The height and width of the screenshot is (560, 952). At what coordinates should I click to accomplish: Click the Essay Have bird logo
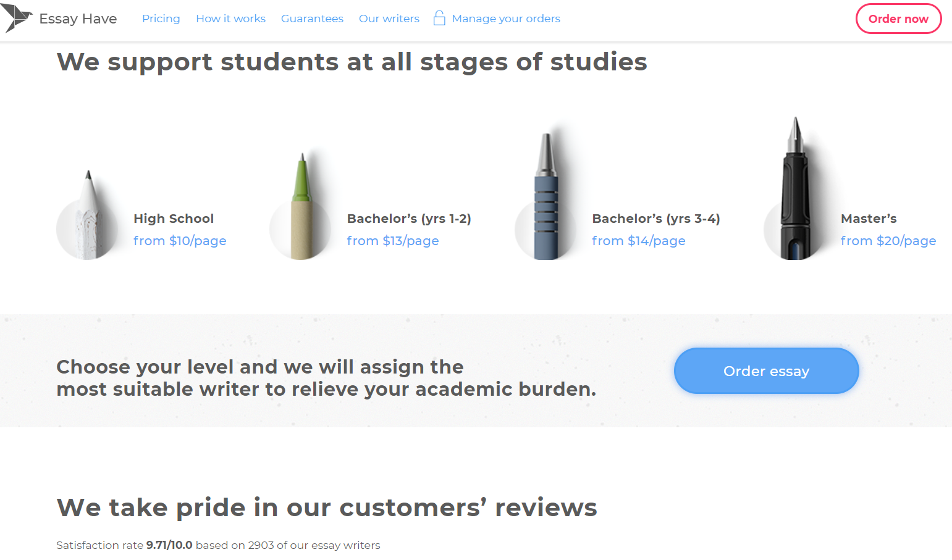point(16,18)
